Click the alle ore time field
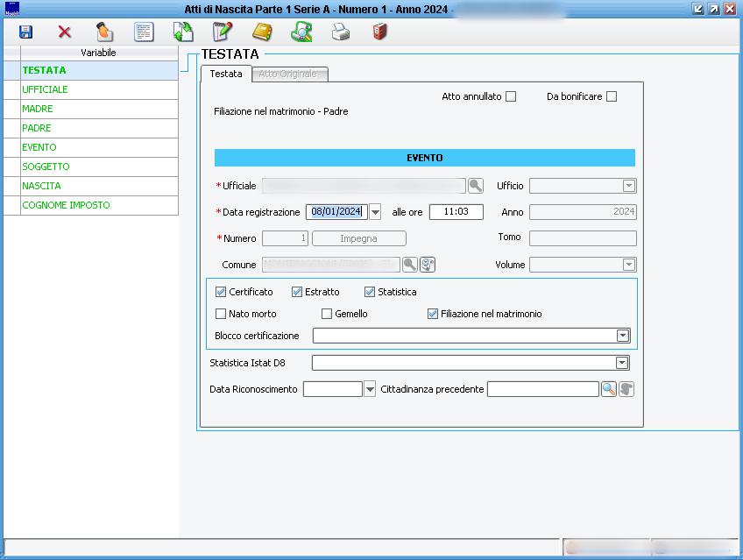743x560 pixels. 456,212
